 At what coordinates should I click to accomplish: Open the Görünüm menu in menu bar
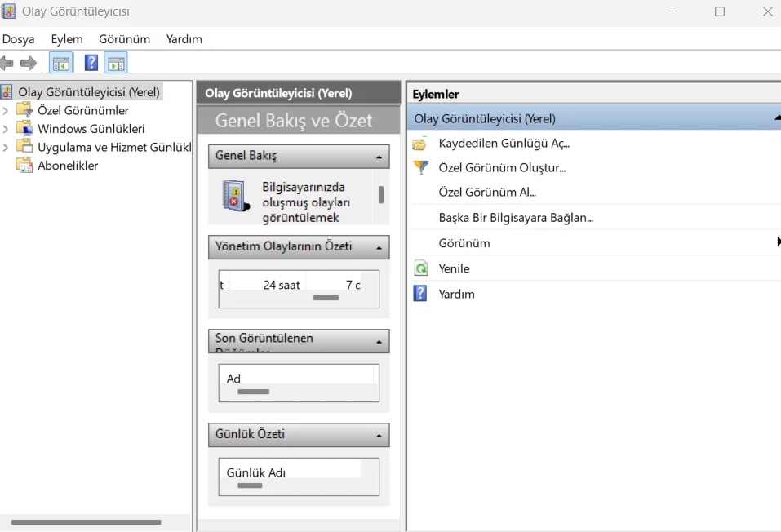(125, 39)
